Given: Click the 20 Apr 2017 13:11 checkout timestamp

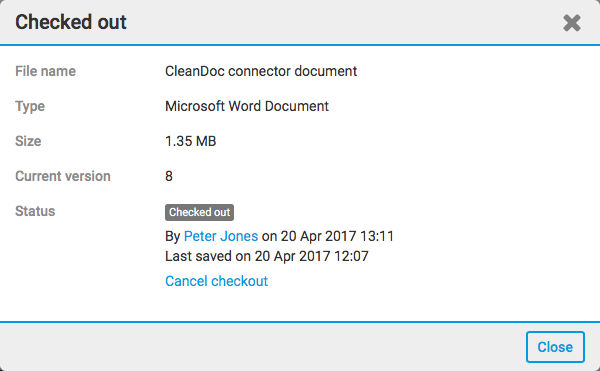Looking at the screenshot, I should [x=337, y=236].
